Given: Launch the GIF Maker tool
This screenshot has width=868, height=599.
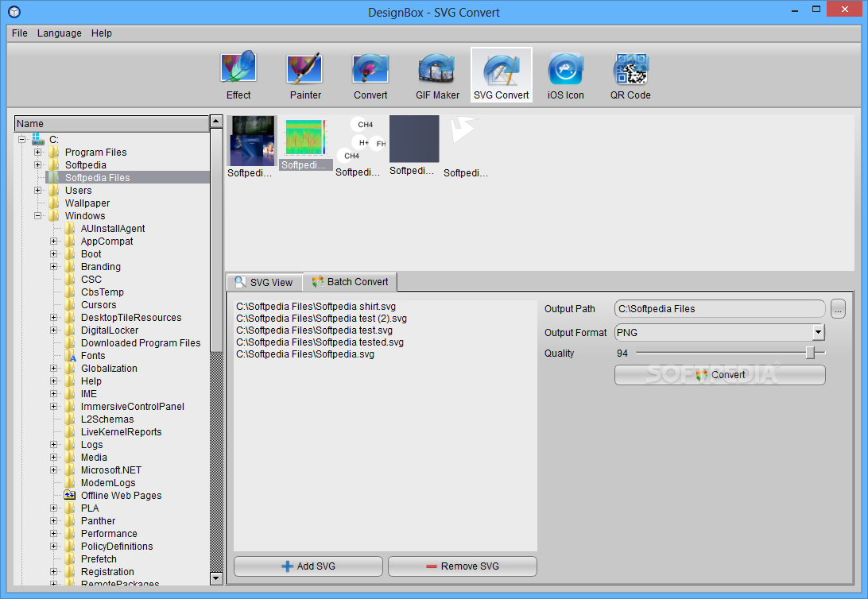Looking at the screenshot, I should (437, 75).
